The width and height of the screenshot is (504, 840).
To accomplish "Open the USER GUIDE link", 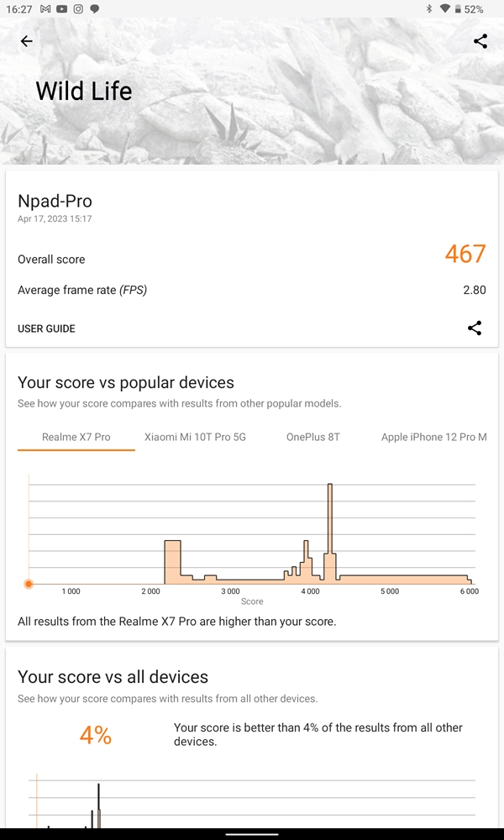I will (x=46, y=328).
